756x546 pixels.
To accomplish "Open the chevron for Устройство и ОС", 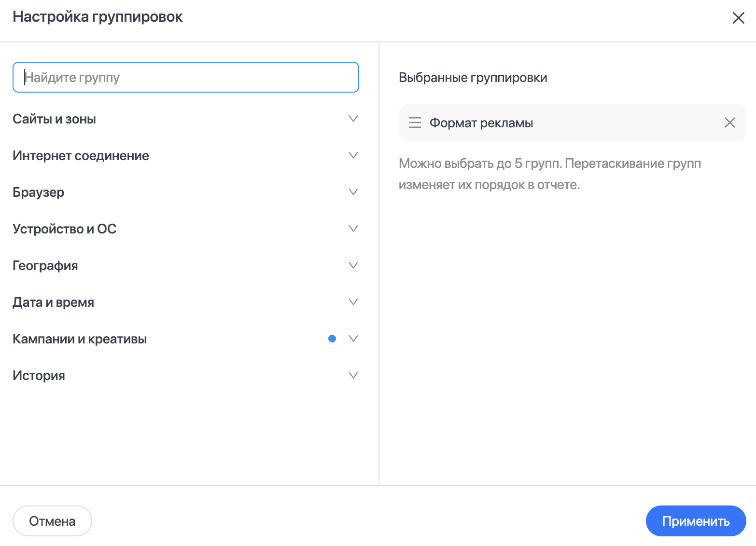I will click(353, 229).
